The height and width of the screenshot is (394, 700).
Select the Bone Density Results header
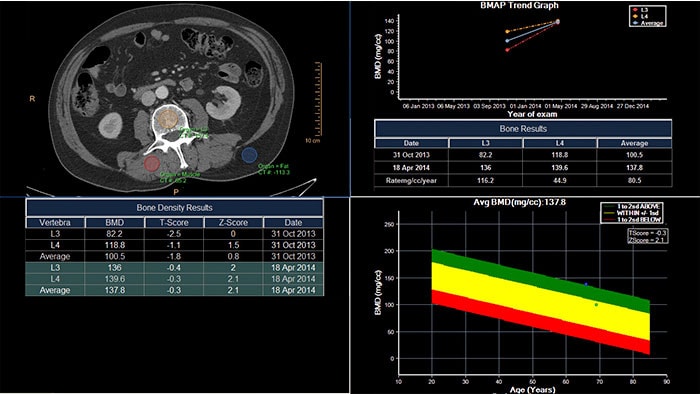(x=174, y=207)
